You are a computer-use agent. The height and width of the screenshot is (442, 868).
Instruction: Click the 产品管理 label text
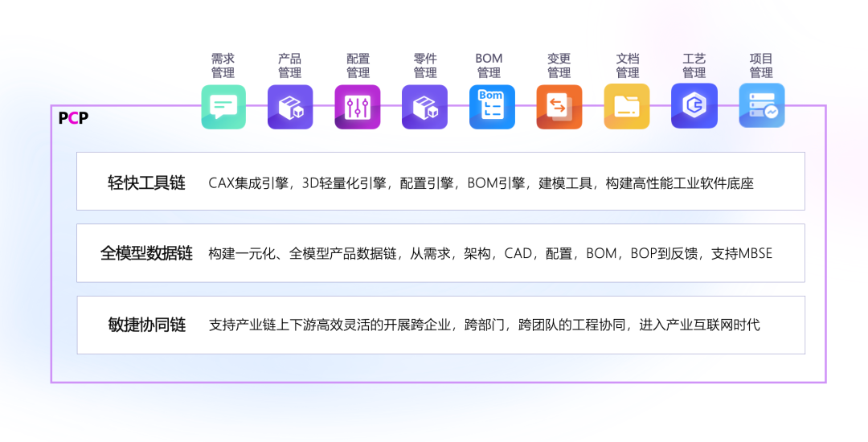pos(289,65)
